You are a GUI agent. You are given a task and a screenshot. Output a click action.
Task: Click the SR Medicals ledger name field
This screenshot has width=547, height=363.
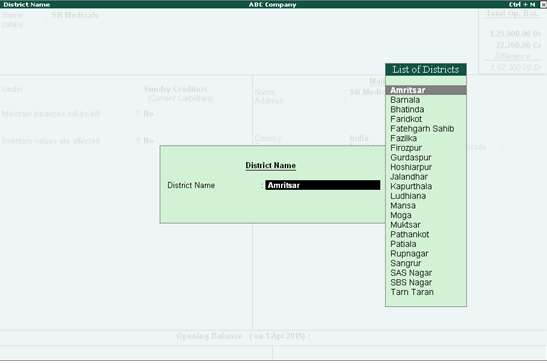[x=75, y=15]
